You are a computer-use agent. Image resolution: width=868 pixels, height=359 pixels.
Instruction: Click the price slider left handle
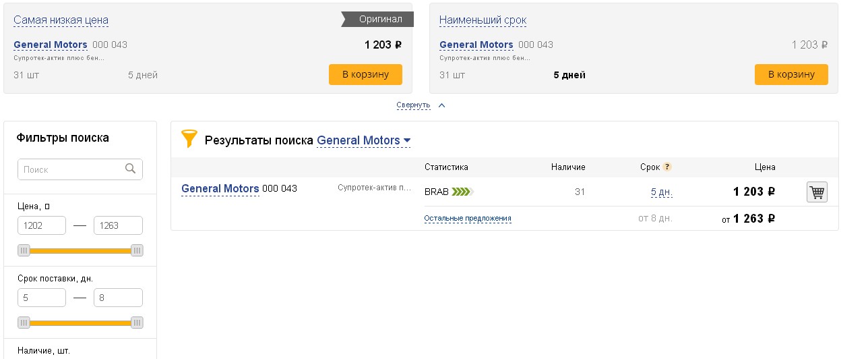24,250
